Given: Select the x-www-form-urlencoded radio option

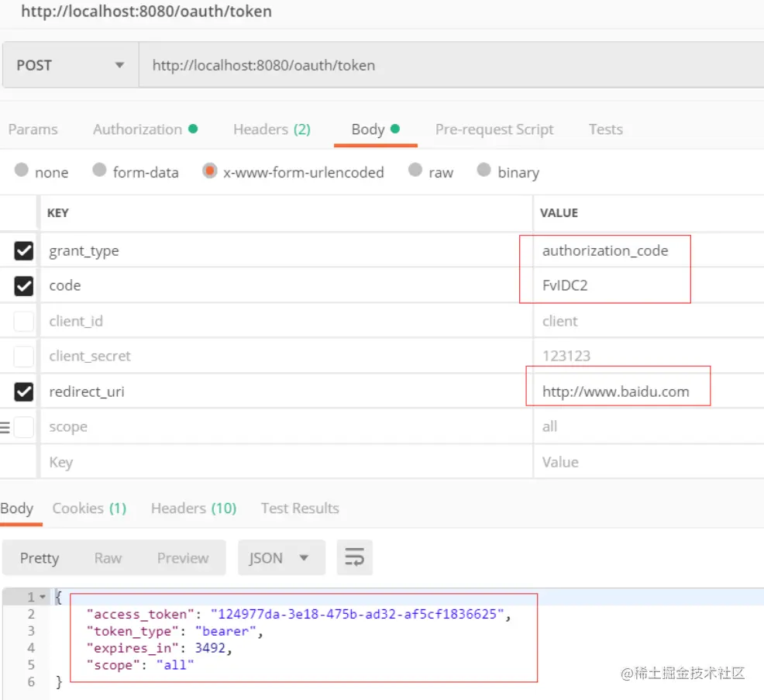Looking at the screenshot, I should (x=209, y=170).
